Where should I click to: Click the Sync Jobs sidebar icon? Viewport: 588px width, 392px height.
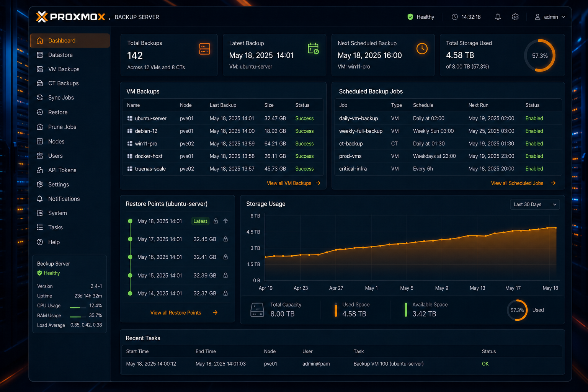40,98
